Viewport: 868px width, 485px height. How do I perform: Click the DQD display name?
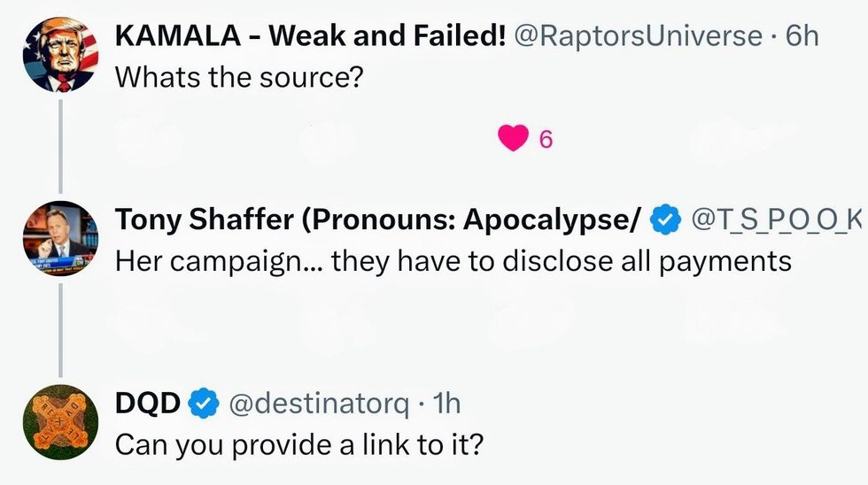tap(148, 404)
